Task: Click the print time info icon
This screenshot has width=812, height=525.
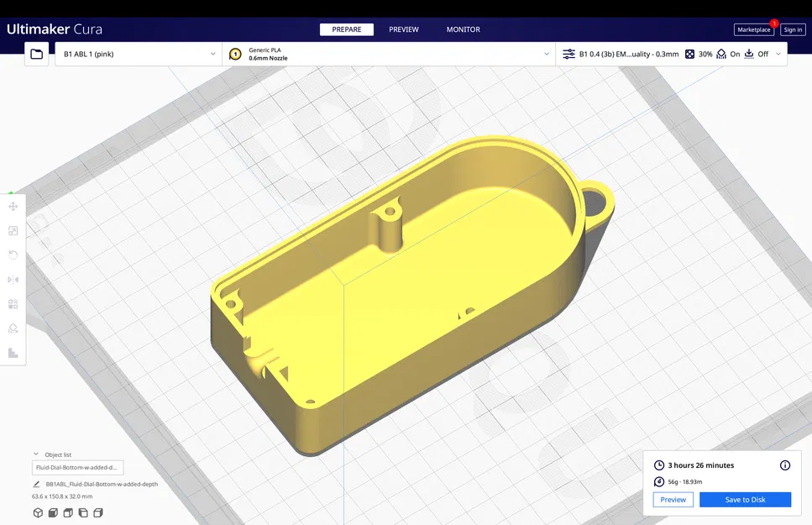Action: pos(785,465)
